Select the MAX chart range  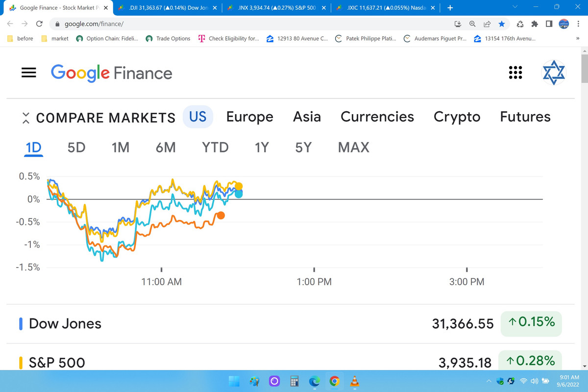pos(354,147)
